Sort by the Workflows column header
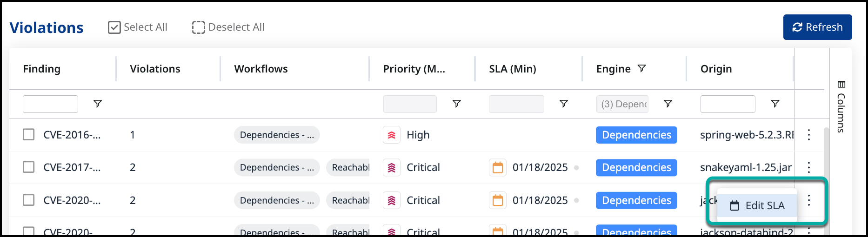868x237 pixels. click(261, 69)
